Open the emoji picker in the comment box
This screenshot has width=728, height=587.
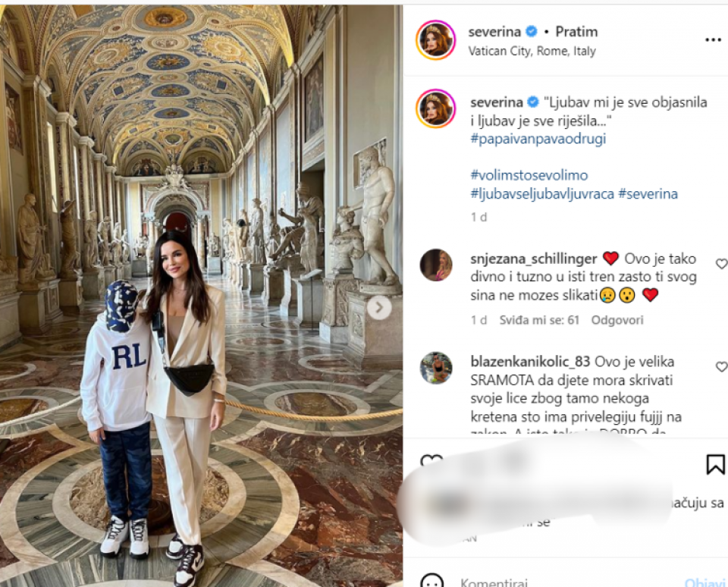click(x=431, y=582)
